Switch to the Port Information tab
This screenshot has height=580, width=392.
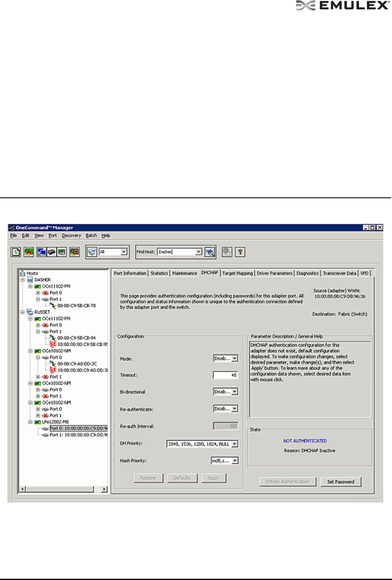point(130,273)
